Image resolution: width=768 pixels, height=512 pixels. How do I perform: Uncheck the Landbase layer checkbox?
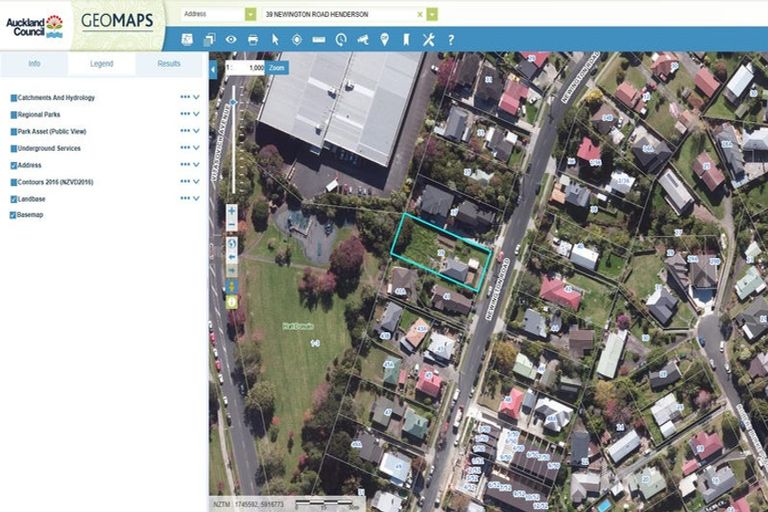[x=14, y=199]
